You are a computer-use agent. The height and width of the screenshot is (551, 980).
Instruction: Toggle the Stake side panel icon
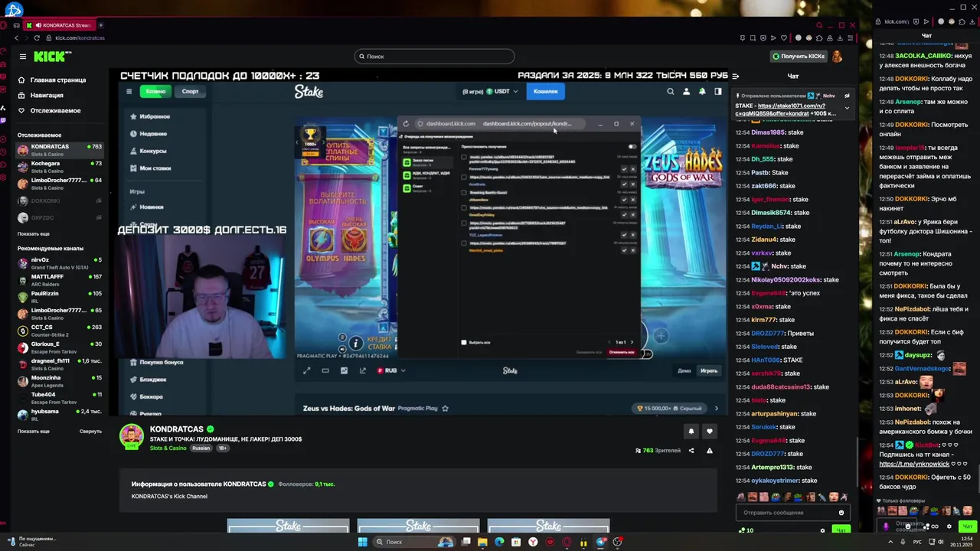[x=717, y=91]
